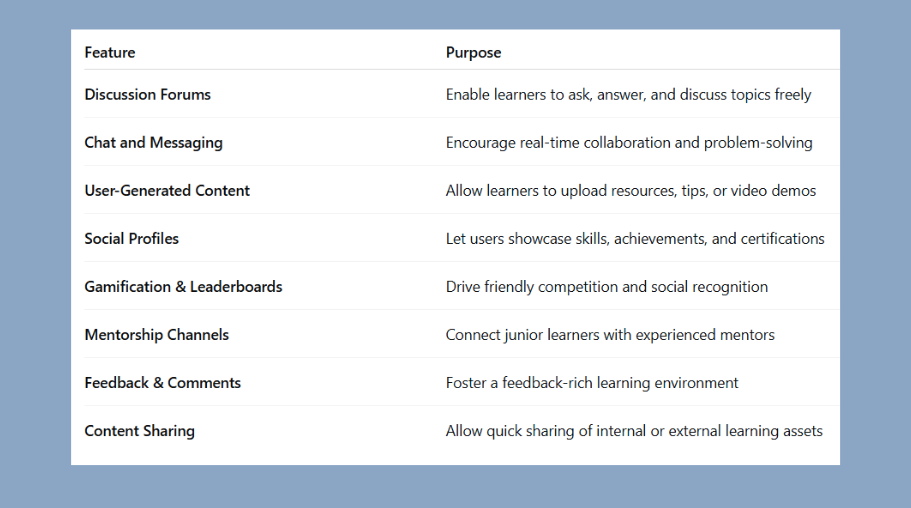Click the Purpose column header
The width and height of the screenshot is (911, 508).
pos(474,53)
